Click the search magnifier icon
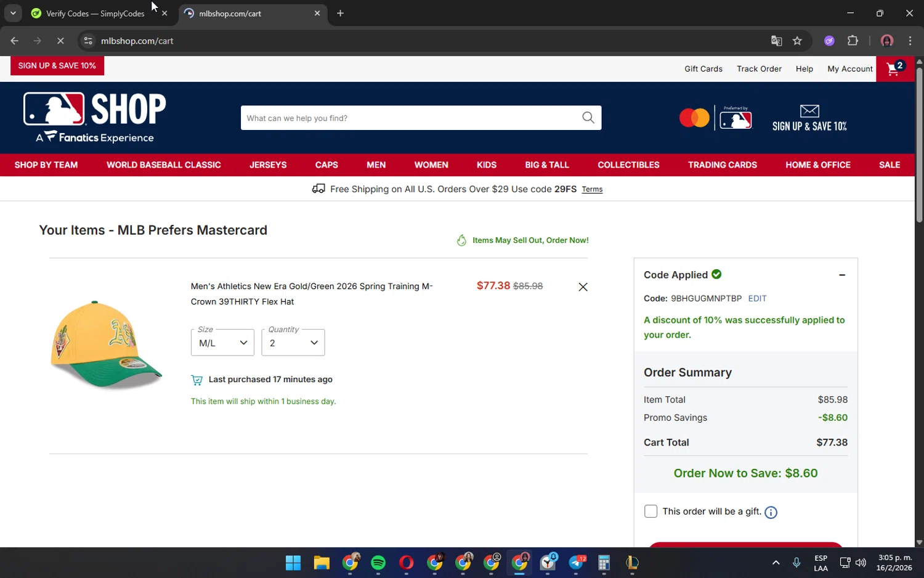This screenshot has width=924, height=578. pos(588,118)
